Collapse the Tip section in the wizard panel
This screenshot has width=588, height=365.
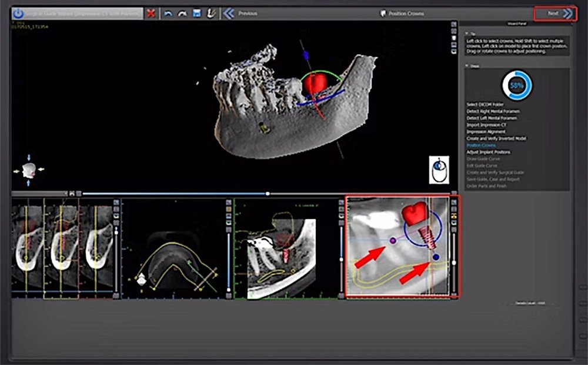467,34
